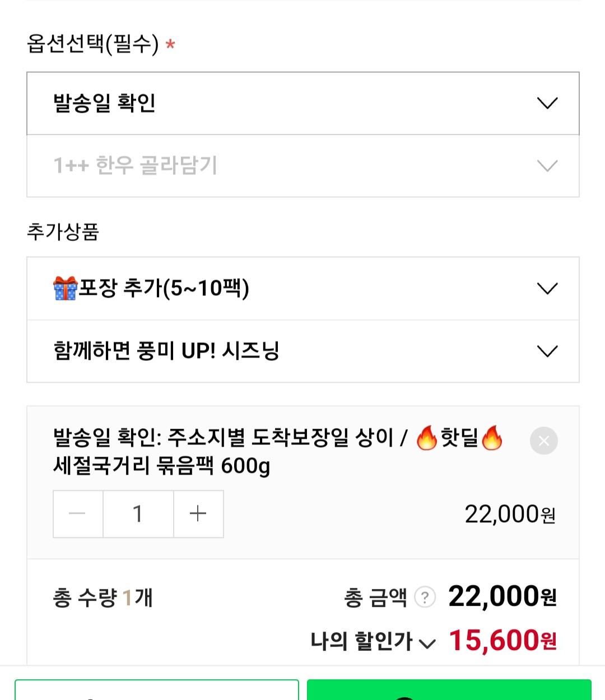Click the gift box icon by 포장 추가

(x=65, y=289)
